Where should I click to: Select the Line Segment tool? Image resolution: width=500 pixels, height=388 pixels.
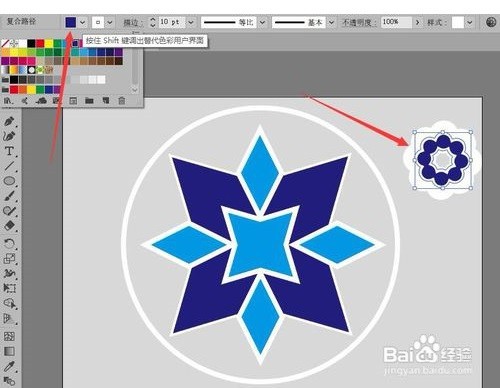[x=9, y=166]
